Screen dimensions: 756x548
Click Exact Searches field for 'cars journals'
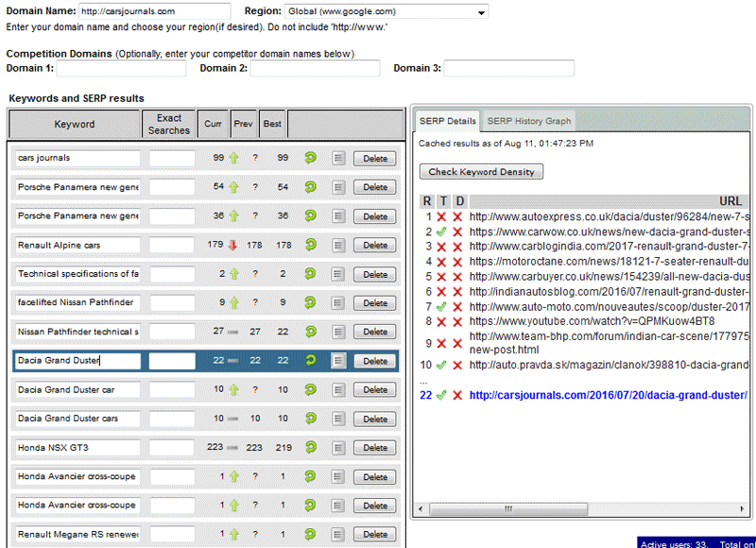point(172,158)
